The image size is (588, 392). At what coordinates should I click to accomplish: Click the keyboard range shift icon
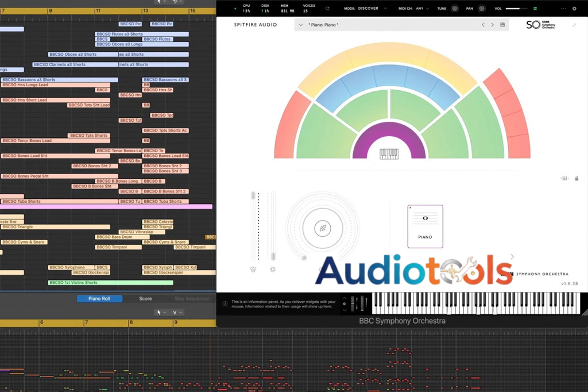564,178
